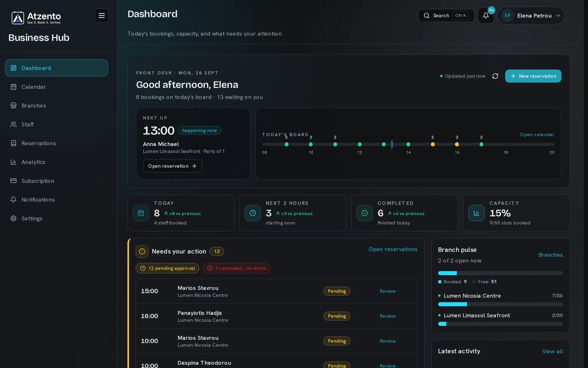Go to Calendar in the sidebar
588x368 pixels.
(57, 87)
